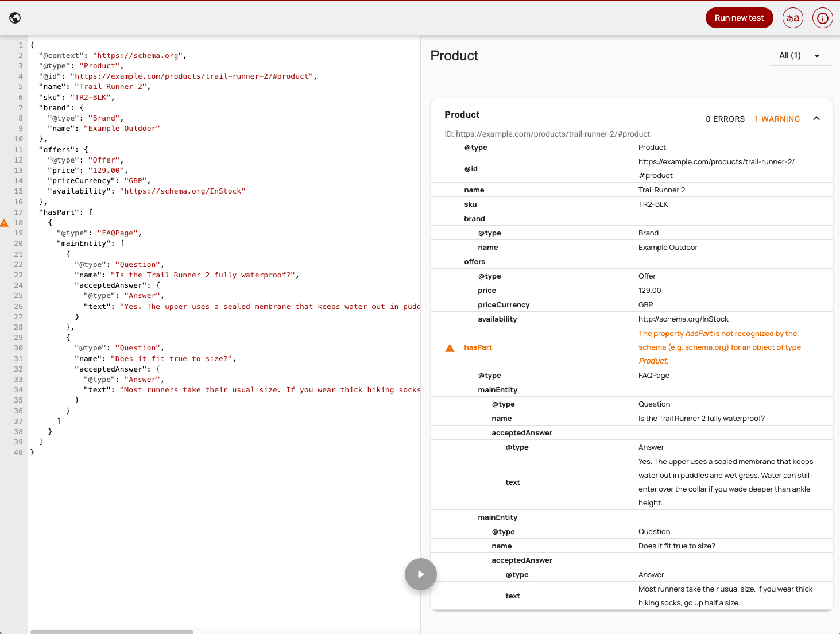The image size is (840, 634).
Task: Click the "@context" code line
Action: (x=113, y=56)
